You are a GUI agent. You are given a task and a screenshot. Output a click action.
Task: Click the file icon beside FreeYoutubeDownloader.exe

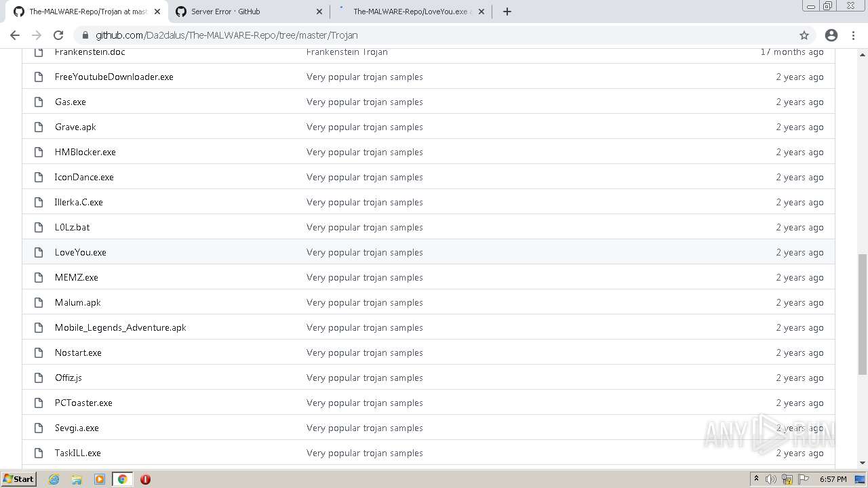pos(39,77)
